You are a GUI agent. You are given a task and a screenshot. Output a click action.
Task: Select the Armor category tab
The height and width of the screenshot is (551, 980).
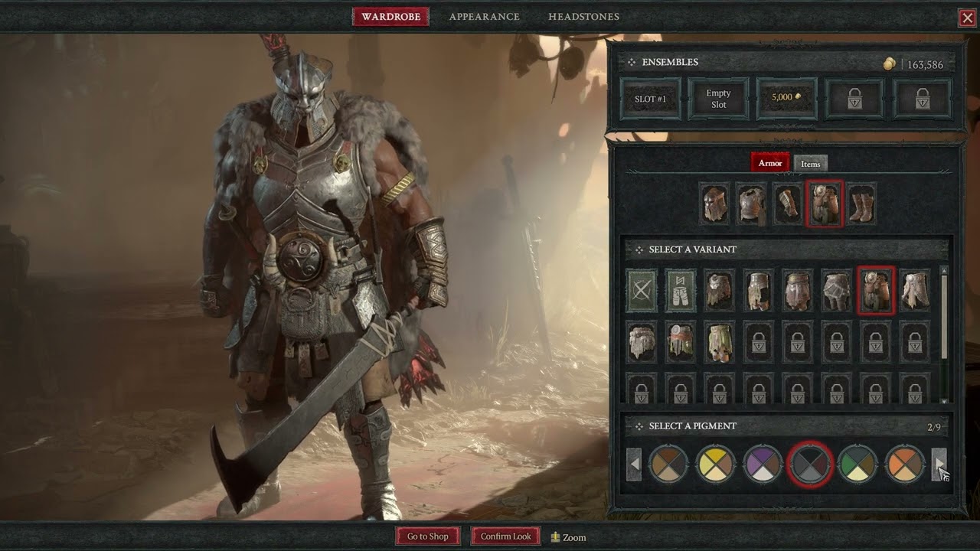(x=769, y=163)
